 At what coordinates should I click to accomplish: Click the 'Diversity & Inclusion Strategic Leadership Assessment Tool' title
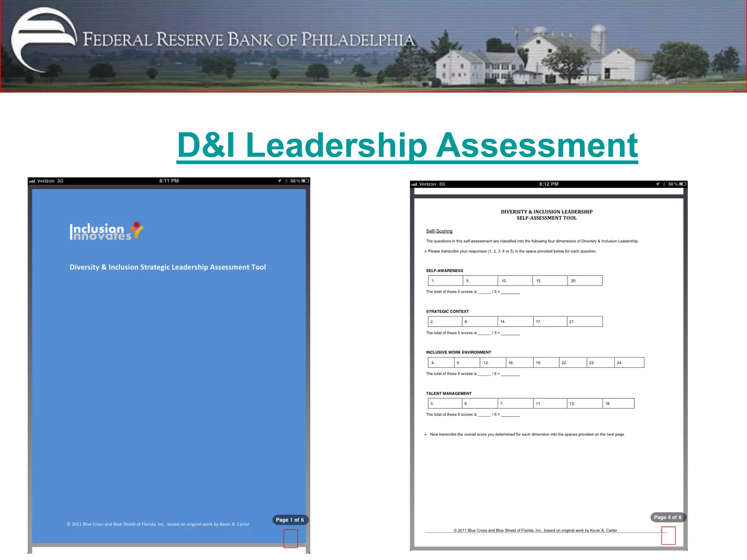[x=168, y=267]
